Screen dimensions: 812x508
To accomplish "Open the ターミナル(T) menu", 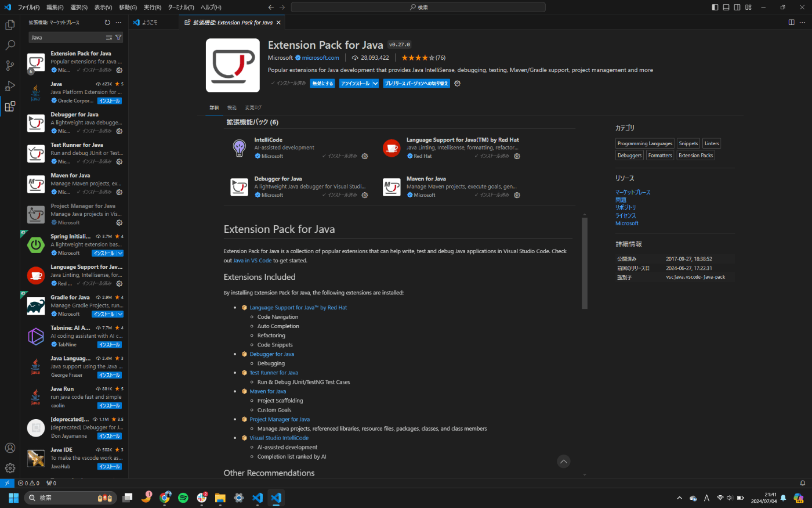I will point(181,7).
